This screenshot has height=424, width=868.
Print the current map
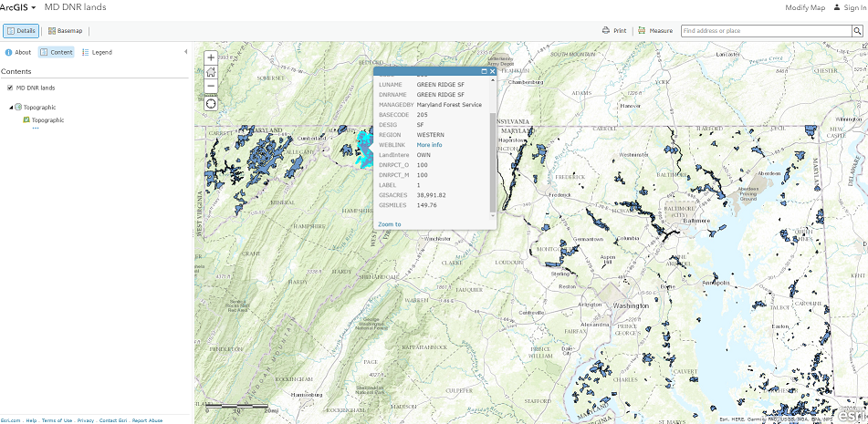pos(614,31)
